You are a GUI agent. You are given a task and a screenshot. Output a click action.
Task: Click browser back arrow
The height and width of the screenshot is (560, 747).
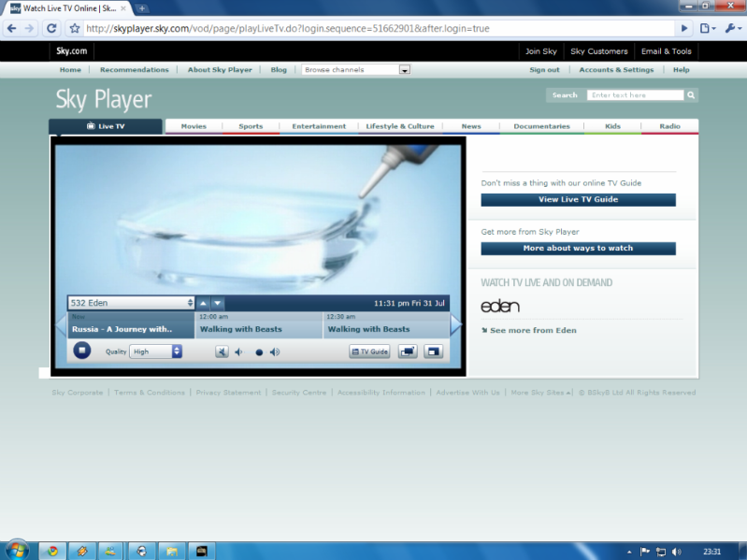coord(12,29)
